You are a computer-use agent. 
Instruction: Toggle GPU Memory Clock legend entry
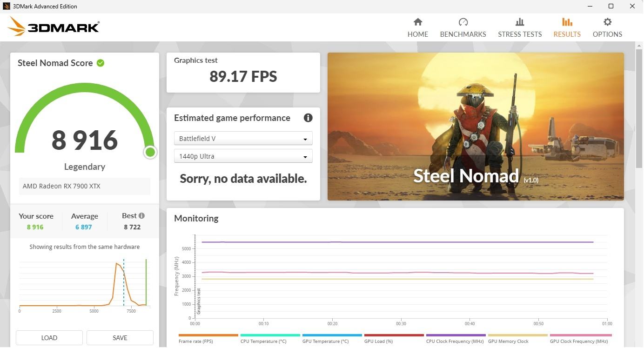coord(517,338)
